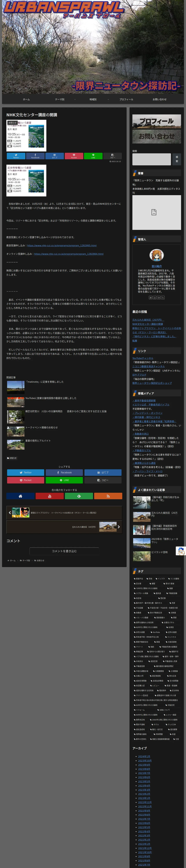Click the broken image placeholder in the 著書 widget
This screenshot has width=186, height=868.
click(157, 212)
